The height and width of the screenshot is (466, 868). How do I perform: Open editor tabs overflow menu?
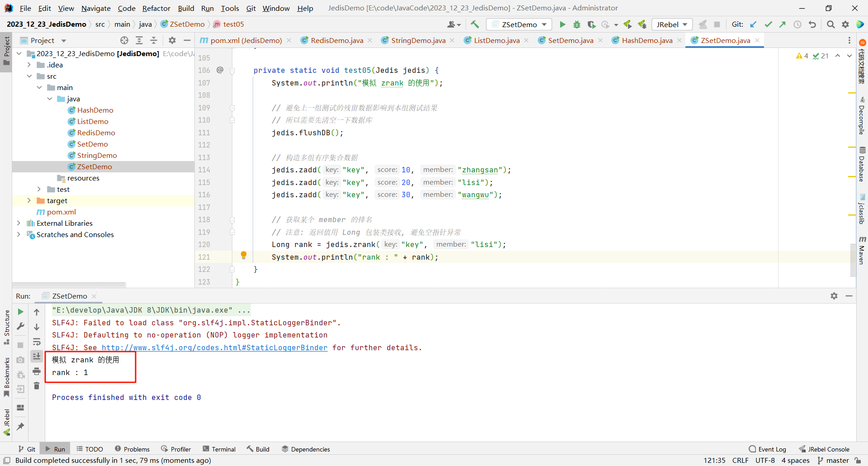point(849,40)
